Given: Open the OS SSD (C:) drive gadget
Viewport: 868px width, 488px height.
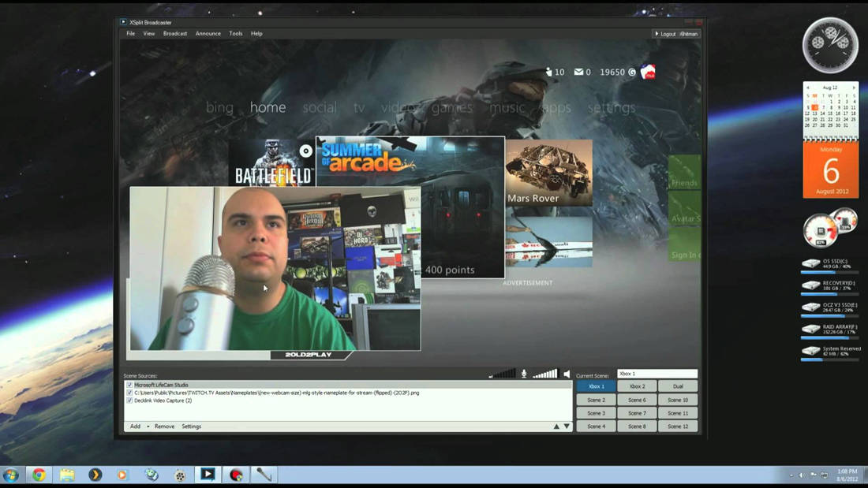Looking at the screenshot, I should coord(830,265).
